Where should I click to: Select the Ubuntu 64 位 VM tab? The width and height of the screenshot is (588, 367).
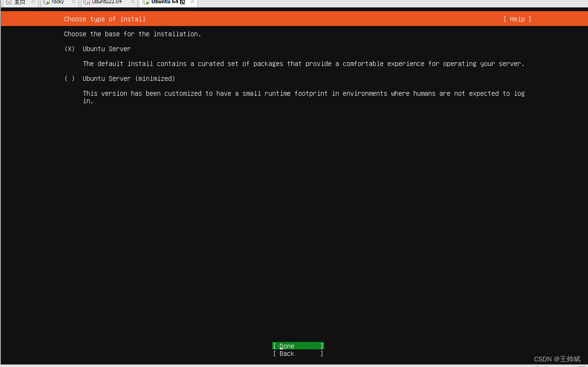[168, 2]
